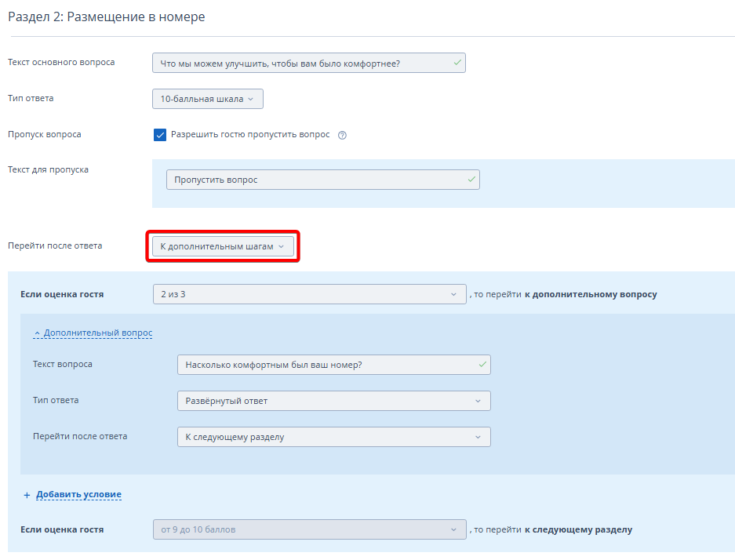Click the chevron in the 2 из 3 dropdown

tap(453, 294)
